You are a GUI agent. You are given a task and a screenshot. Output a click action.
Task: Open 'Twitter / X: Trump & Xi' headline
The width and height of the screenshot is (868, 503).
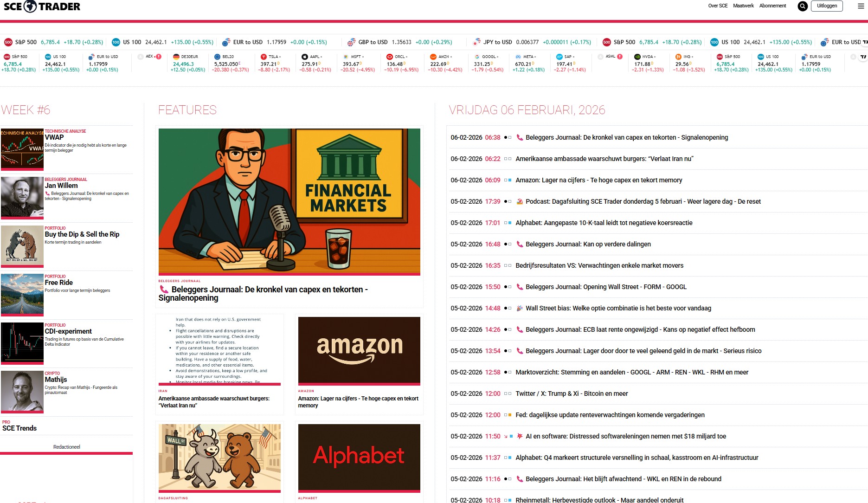point(572,393)
